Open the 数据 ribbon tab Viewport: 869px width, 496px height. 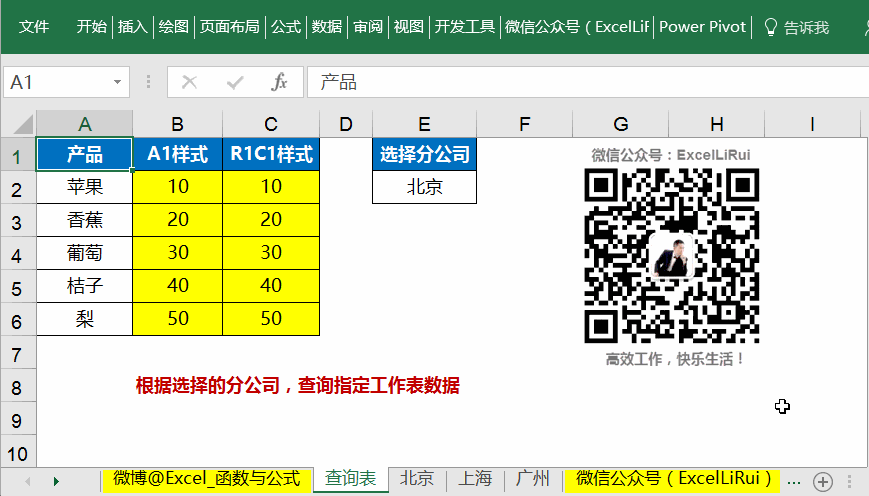pos(326,27)
